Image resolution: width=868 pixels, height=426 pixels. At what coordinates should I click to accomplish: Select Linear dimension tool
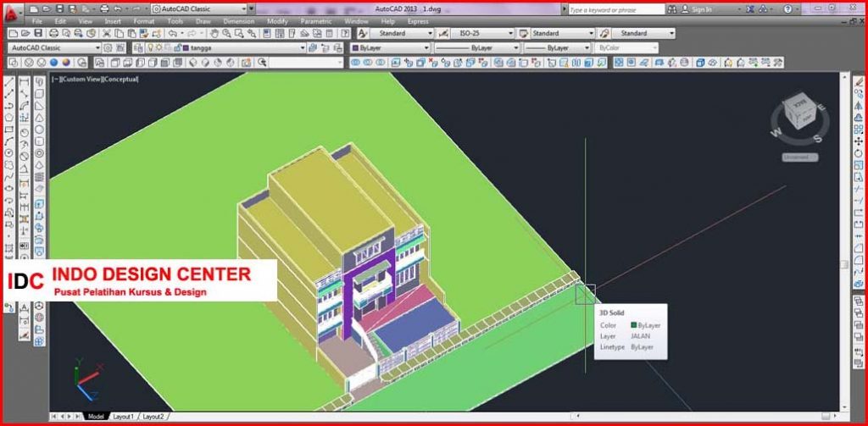[x=25, y=82]
